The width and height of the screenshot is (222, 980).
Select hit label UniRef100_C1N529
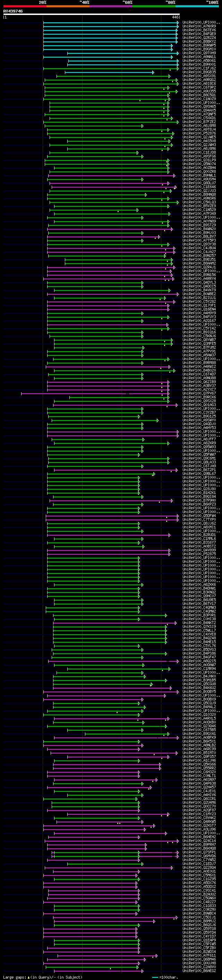pos(199,210)
